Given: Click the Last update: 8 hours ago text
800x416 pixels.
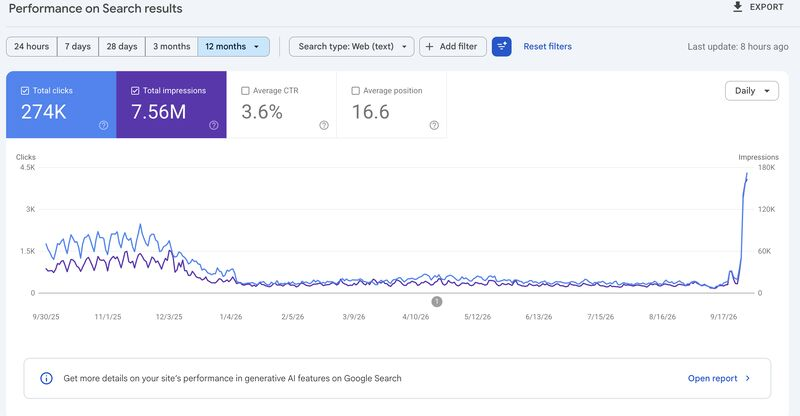Looking at the screenshot, I should 738,46.
